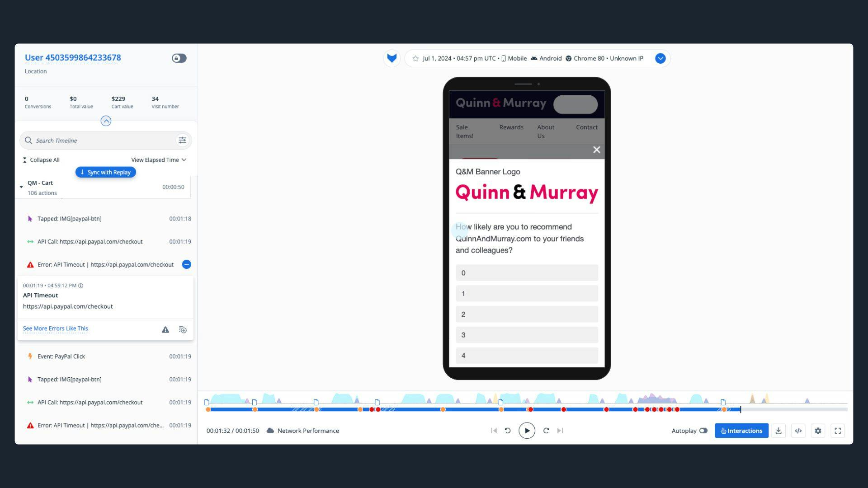Click the Network Performance cloud icon

point(269,430)
